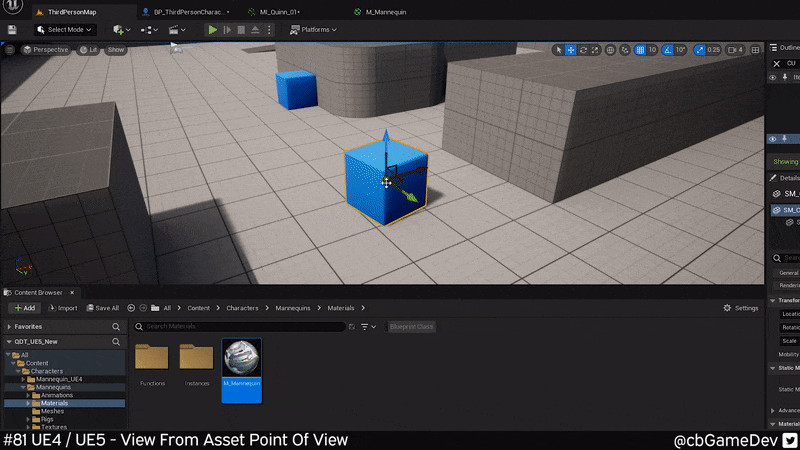Activate the Select objects cursor tool

559,49
